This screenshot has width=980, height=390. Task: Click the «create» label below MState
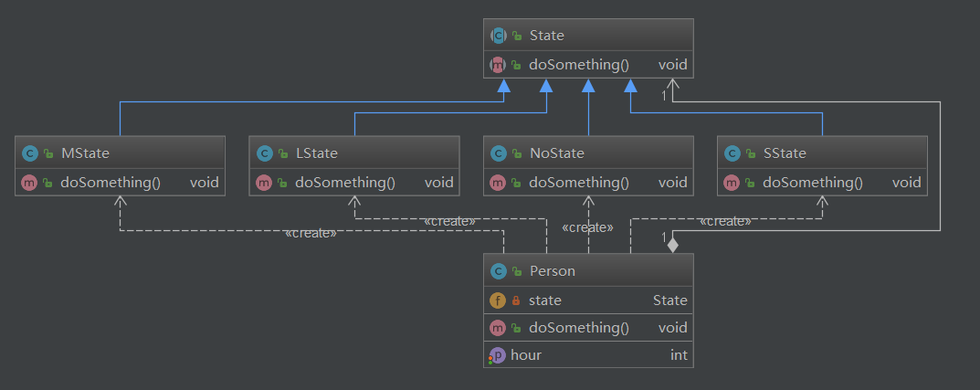point(310,233)
